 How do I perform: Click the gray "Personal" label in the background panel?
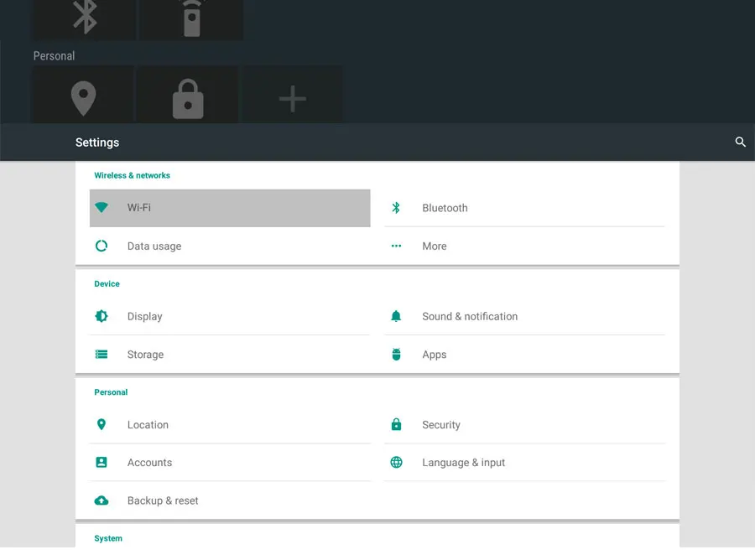click(x=54, y=56)
